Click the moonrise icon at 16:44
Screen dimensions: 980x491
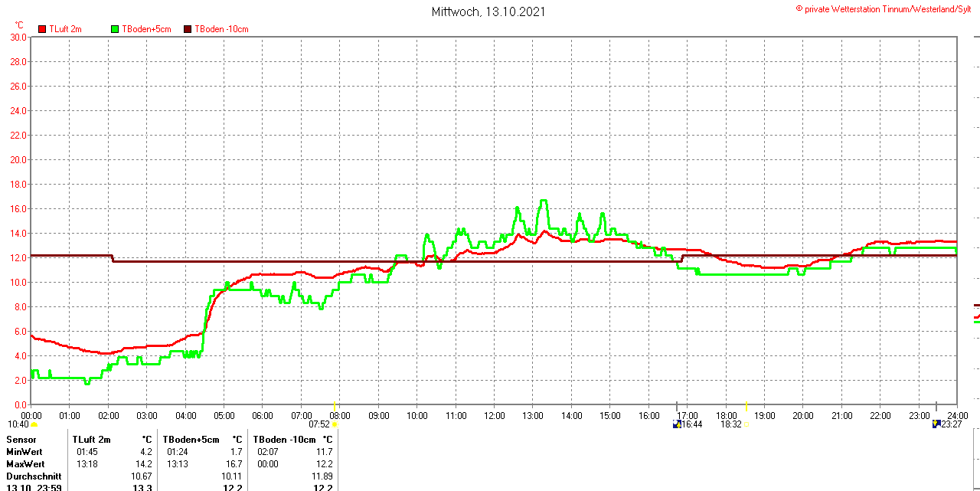pyautogui.click(x=676, y=424)
